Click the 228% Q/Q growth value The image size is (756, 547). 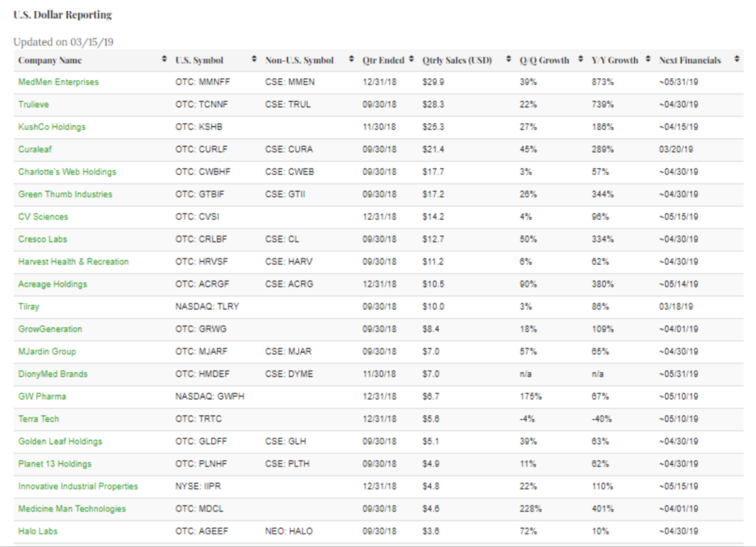tap(530, 509)
